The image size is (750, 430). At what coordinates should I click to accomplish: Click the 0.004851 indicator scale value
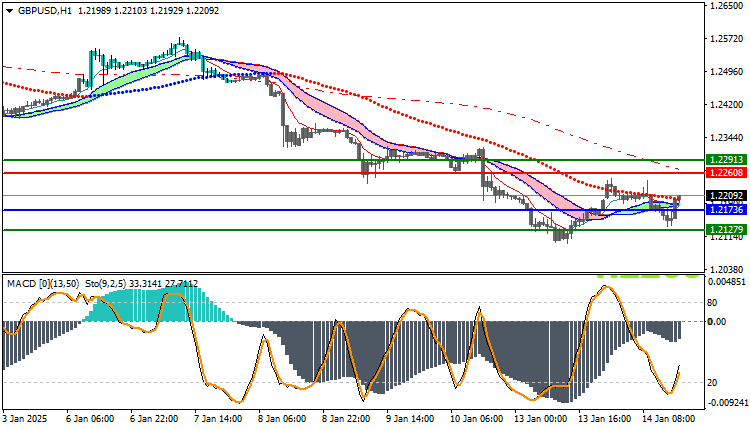(x=727, y=282)
